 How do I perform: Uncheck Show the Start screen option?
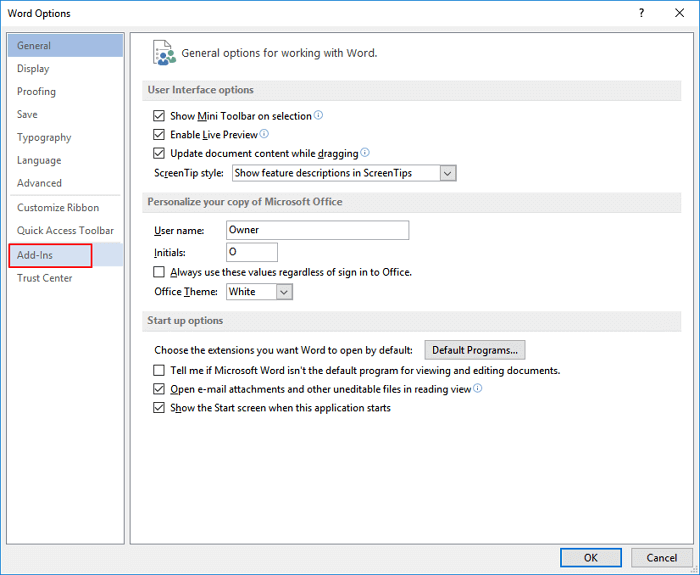pos(159,408)
